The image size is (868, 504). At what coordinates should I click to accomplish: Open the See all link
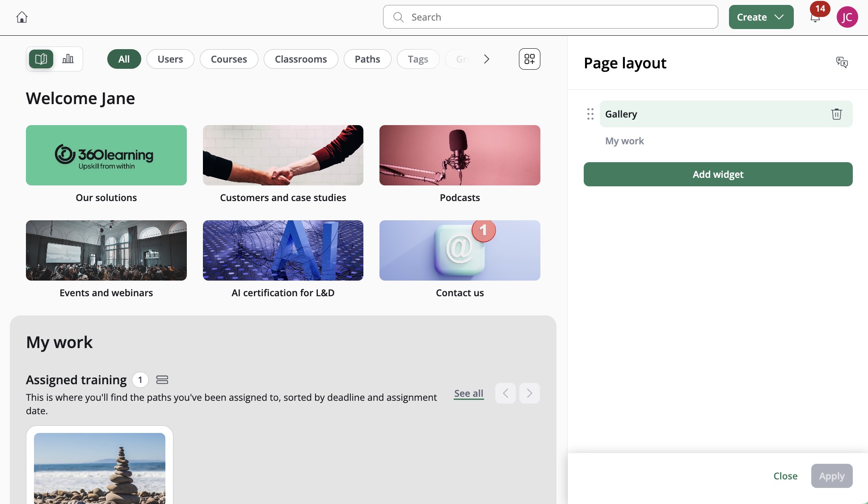point(469,393)
